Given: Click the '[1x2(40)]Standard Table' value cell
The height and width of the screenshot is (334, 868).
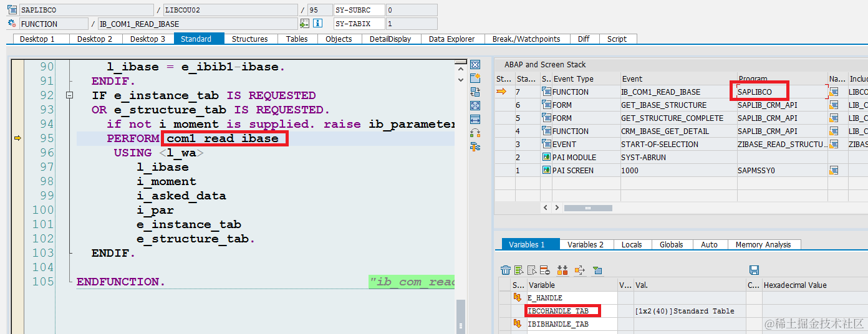Looking at the screenshot, I should pyautogui.click(x=690, y=311).
